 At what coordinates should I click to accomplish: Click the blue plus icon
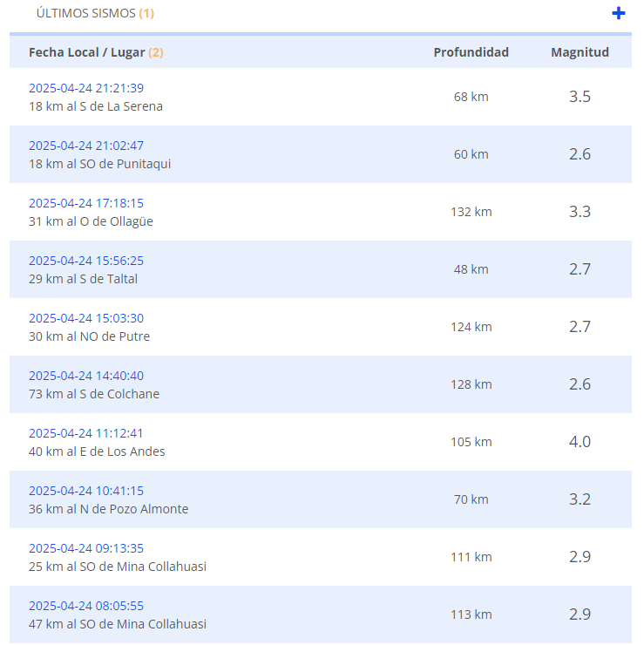[x=619, y=13]
